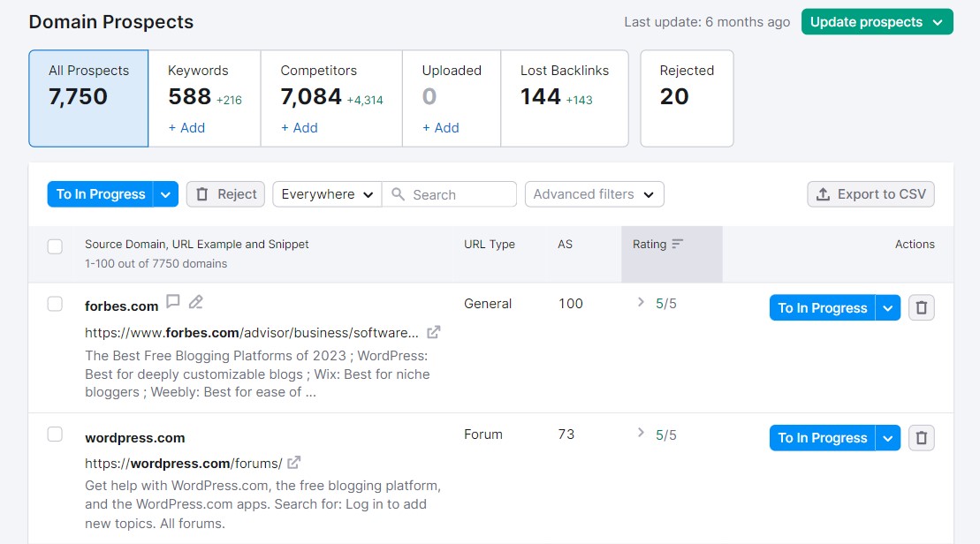Delete forbes.com prospect with trash icon
The height and width of the screenshot is (544, 980).
[922, 308]
